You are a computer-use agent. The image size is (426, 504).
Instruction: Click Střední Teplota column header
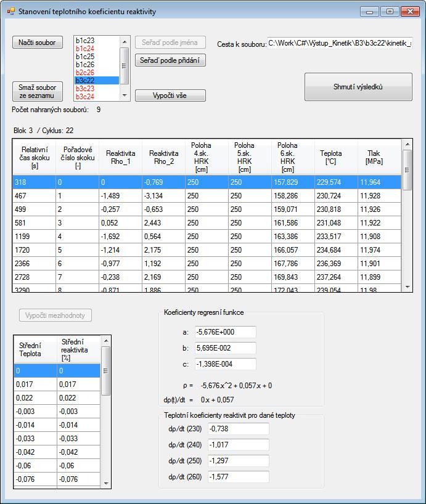(35, 350)
